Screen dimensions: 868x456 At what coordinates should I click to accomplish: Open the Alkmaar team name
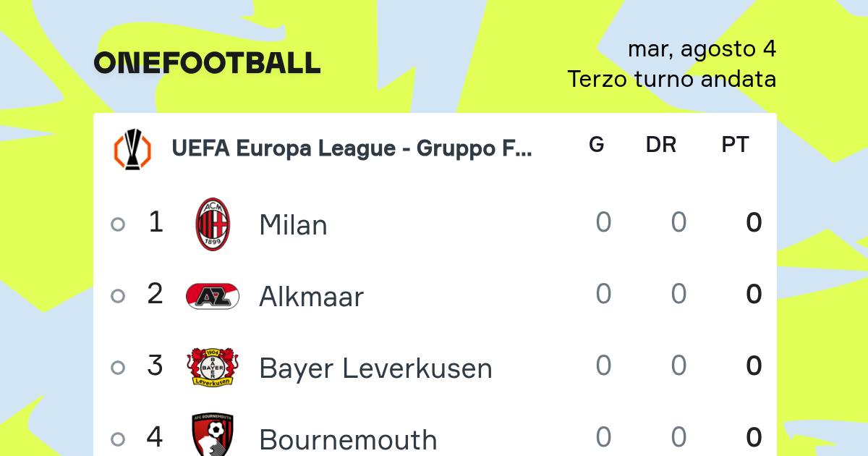point(311,297)
